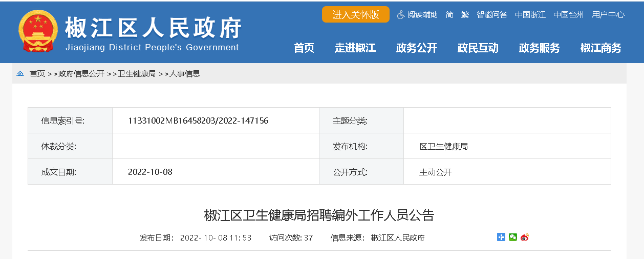Switch to Traditional Chinese with 繁
The width and height of the screenshot is (644, 259).
[465, 15]
